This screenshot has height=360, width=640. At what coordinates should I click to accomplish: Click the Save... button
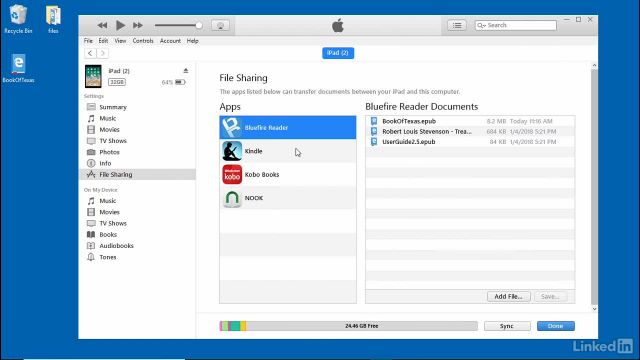coord(550,297)
